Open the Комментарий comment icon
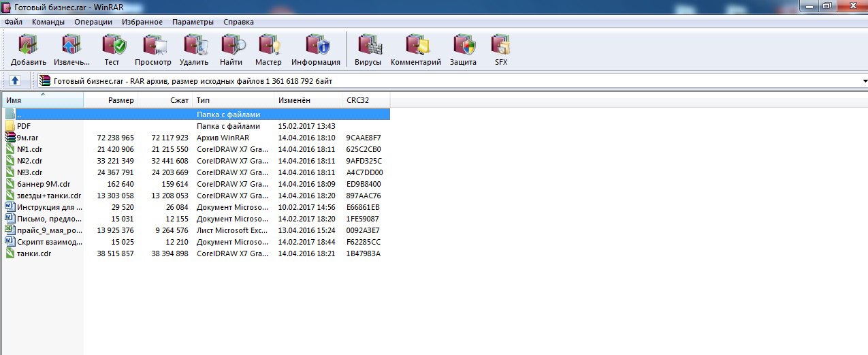868x355 pixels. (x=416, y=46)
